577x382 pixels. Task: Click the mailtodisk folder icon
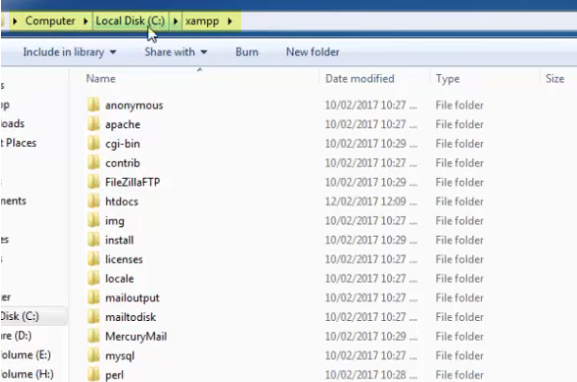(x=93, y=317)
